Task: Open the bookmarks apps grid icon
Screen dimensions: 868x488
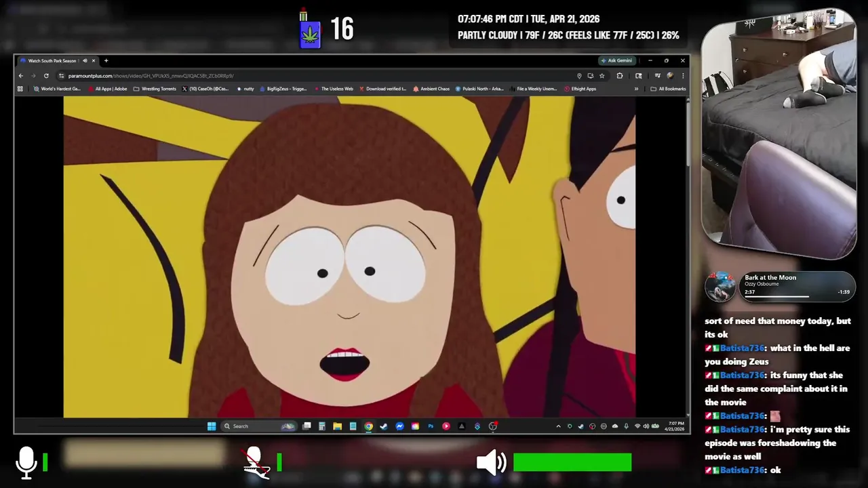Action: coord(20,89)
